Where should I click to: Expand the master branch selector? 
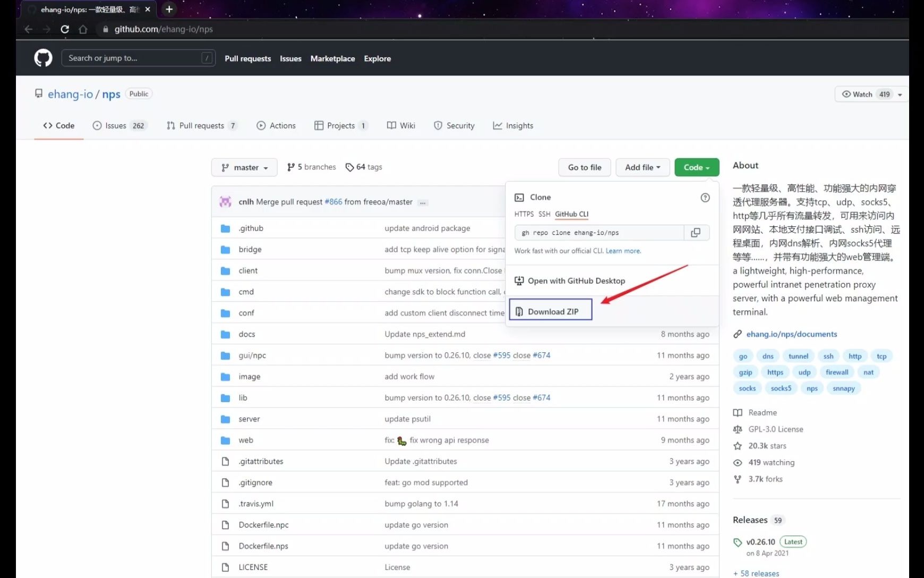point(244,167)
